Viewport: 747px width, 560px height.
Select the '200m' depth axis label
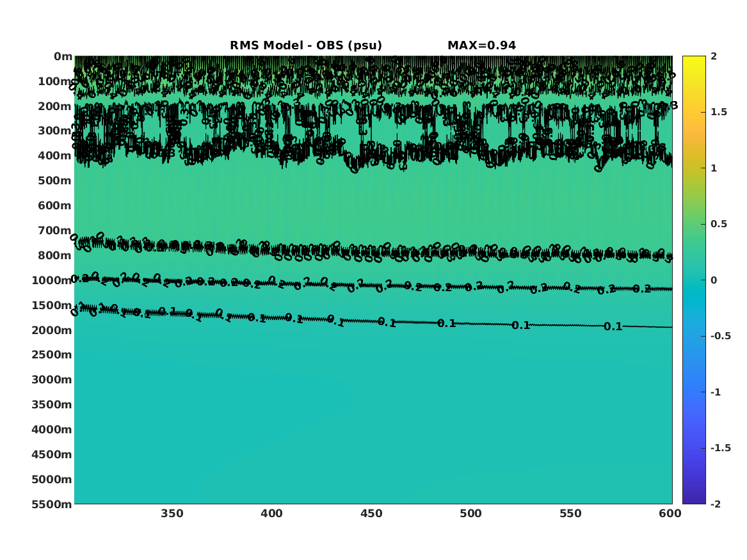pos(55,106)
